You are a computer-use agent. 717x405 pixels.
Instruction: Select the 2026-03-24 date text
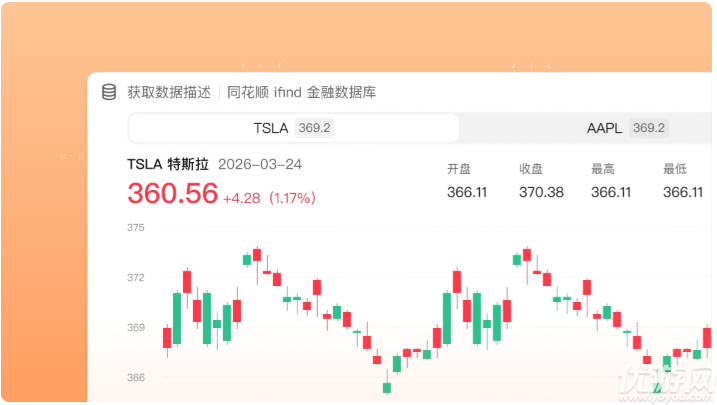(260, 164)
